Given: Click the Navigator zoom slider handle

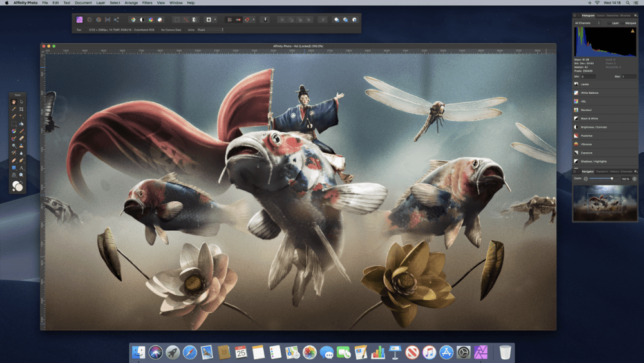Looking at the screenshot, I should pos(612,179).
